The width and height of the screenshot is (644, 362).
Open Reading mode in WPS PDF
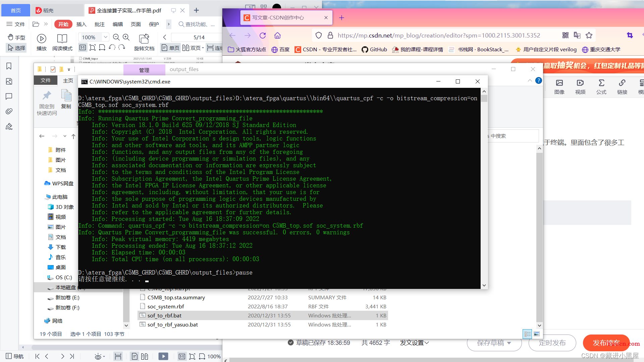(62, 42)
